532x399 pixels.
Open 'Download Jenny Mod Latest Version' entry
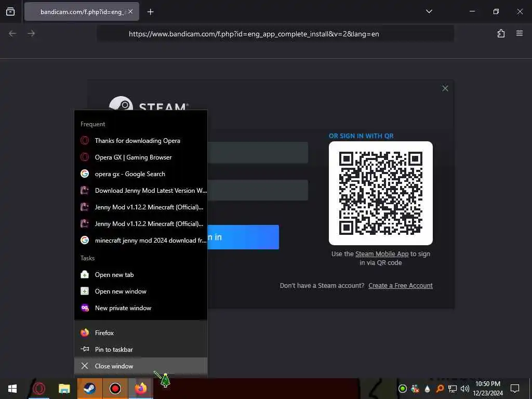click(141, 190)
